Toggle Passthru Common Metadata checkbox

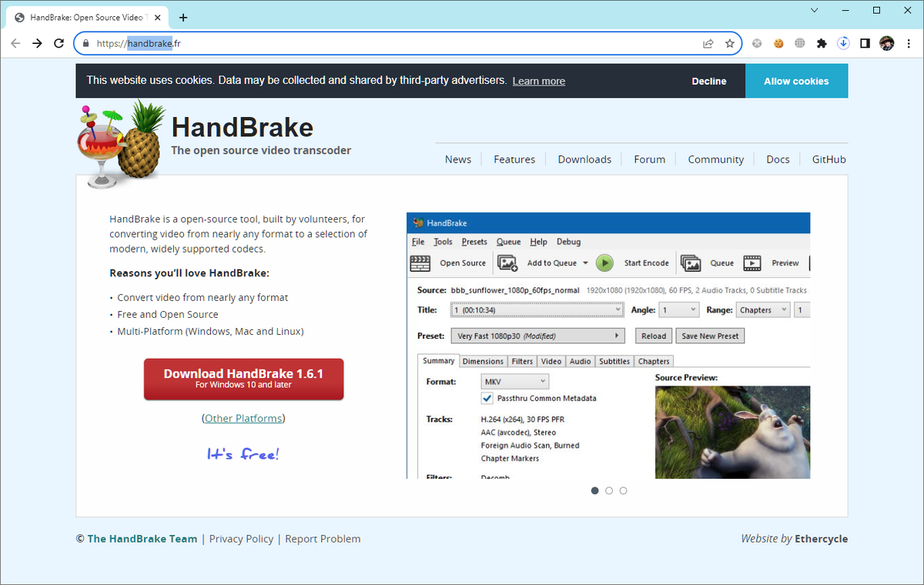[x=487, y=398]
